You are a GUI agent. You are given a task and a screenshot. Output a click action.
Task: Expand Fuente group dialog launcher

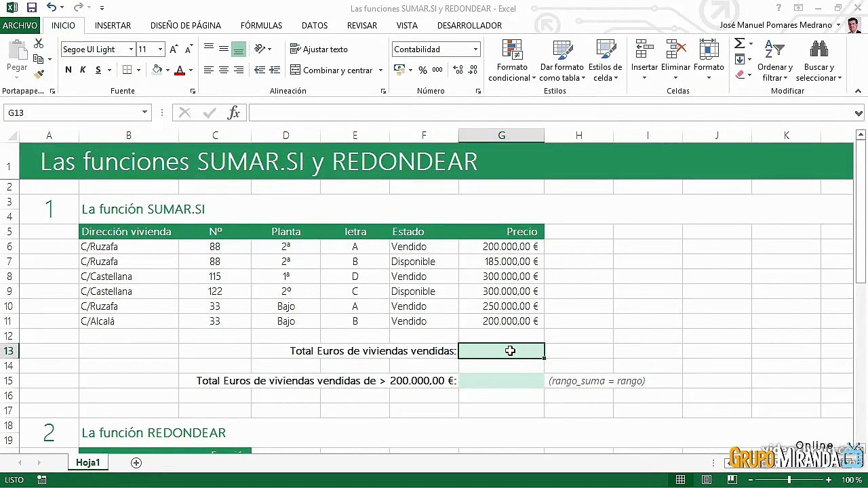coord(193,91)
